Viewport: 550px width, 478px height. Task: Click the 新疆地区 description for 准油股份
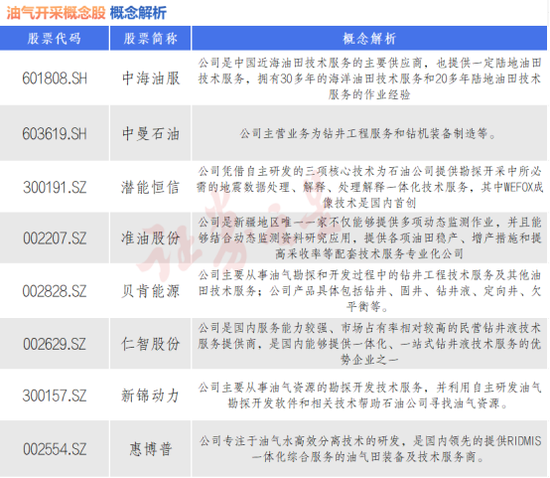369,238
